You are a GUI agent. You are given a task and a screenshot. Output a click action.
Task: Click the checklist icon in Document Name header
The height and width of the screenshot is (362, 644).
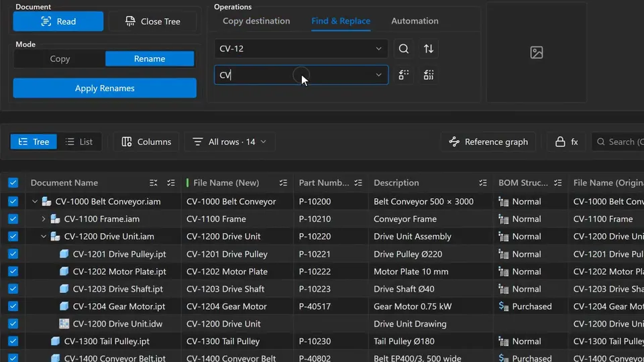tap(171, 182)
